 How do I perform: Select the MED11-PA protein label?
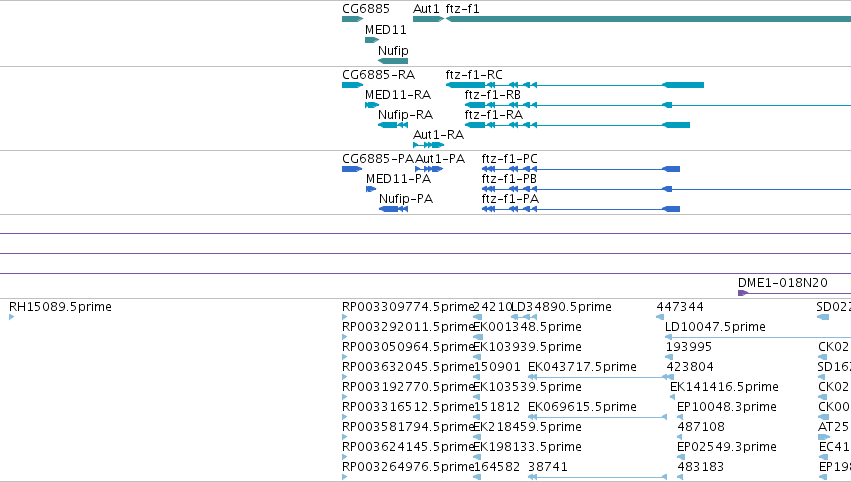point(398,179)
